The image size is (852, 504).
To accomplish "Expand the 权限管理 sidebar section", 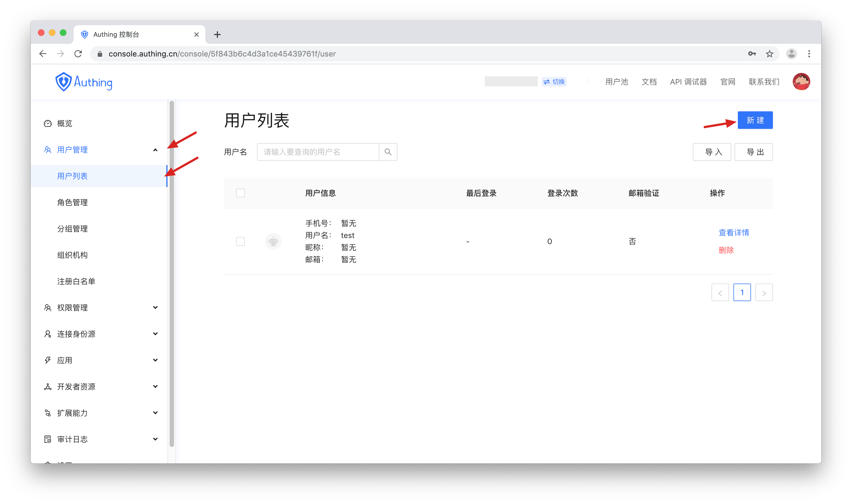I will tap(155, 308).
